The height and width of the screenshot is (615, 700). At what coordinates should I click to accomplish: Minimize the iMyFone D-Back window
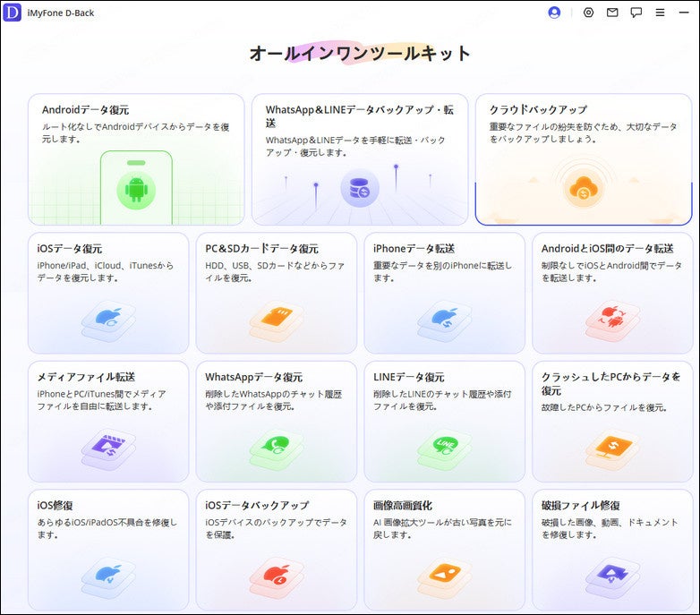click(684, 13)
